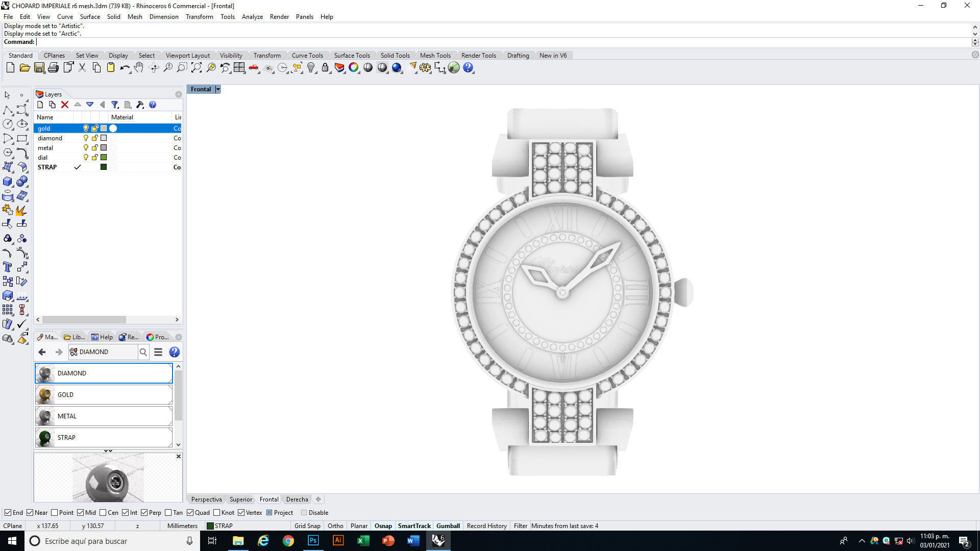This screenshot has width=980, height=551.
Task: Switch to Mesh Tools toolbar tab
Action: coord(435,56)
